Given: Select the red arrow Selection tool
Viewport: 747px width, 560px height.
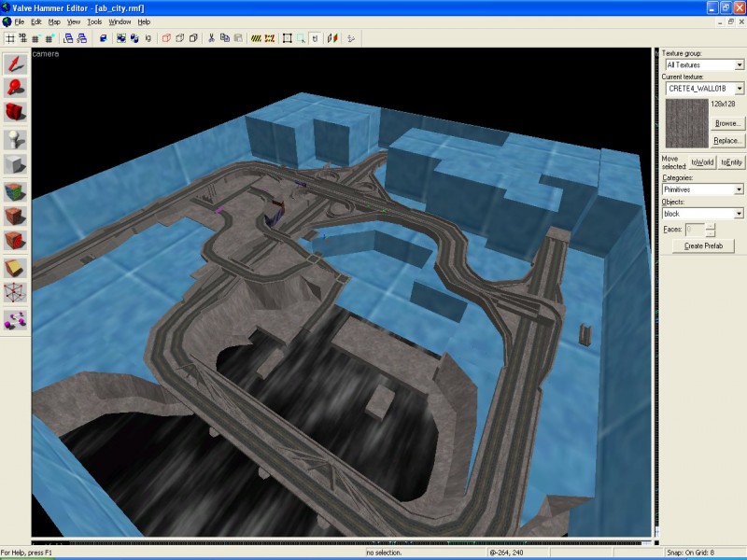Looking at the screenshot, I should [15, 63].
